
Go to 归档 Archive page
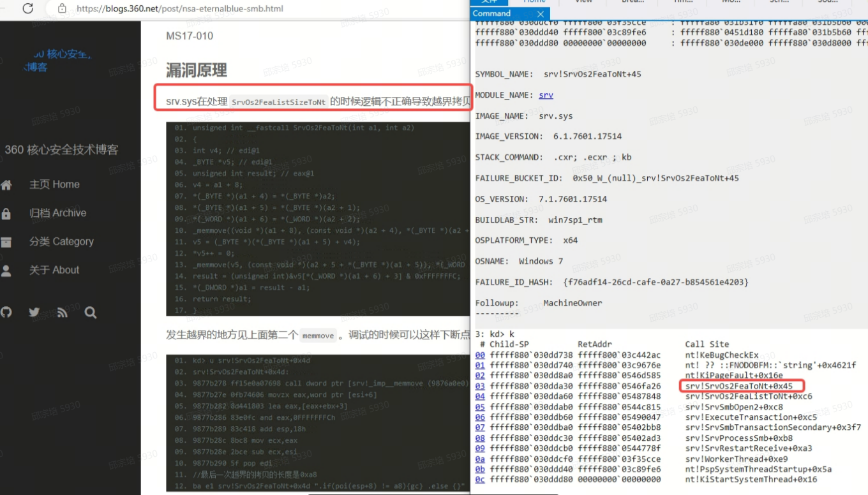coord(57,213)
